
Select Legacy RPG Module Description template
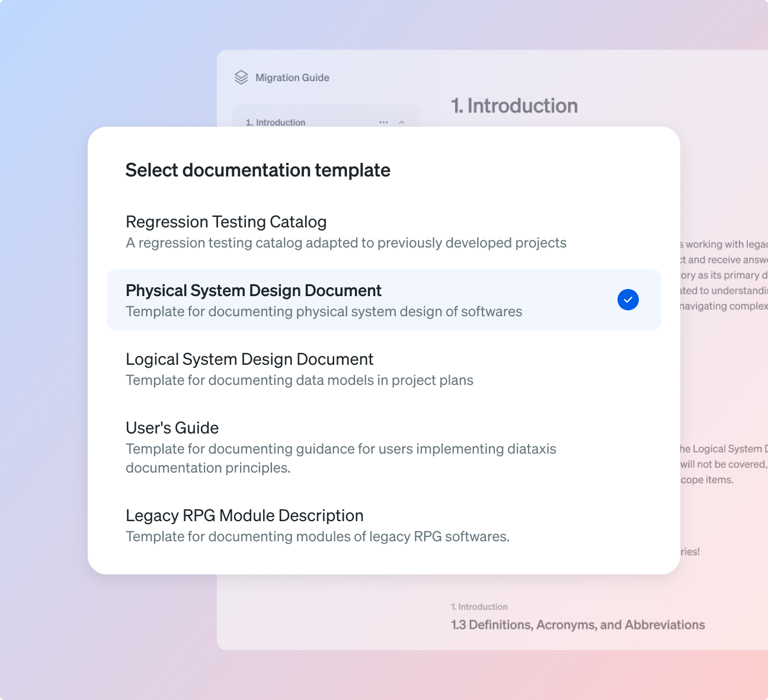244,516
